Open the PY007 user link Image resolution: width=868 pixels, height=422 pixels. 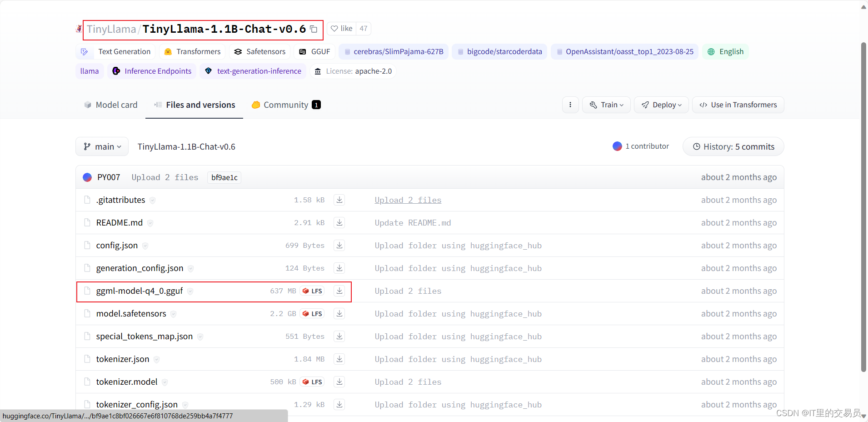[x=109, y=177]
